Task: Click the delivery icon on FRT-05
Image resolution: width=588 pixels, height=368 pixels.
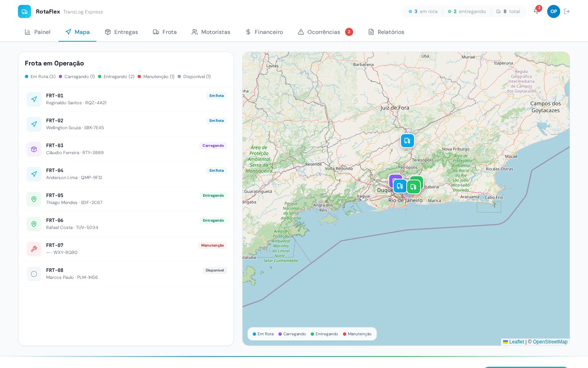Action: pyautogui.click(x=34, y=199)
